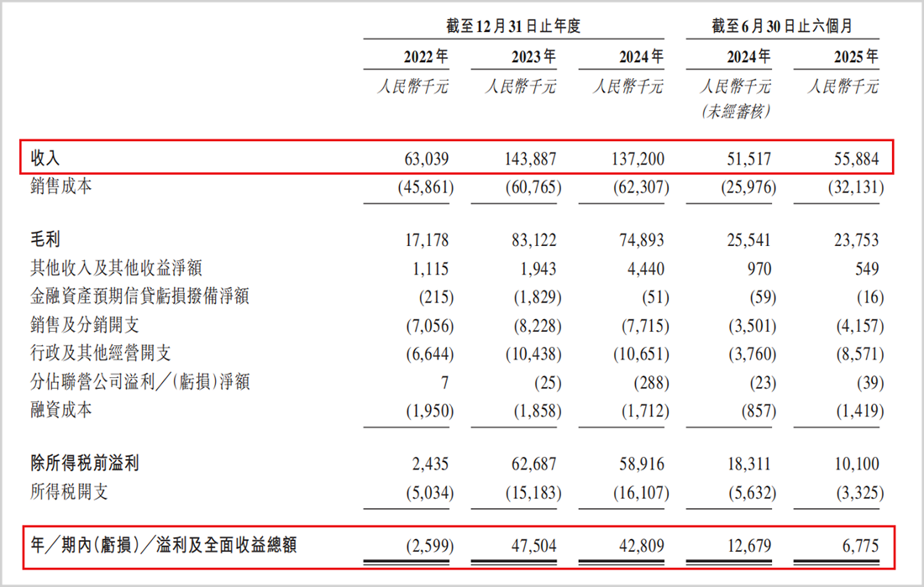Click the 截至12月31日止年度 header
The height and width of the screenshot is (587, 924).
[x=513, y=26]
